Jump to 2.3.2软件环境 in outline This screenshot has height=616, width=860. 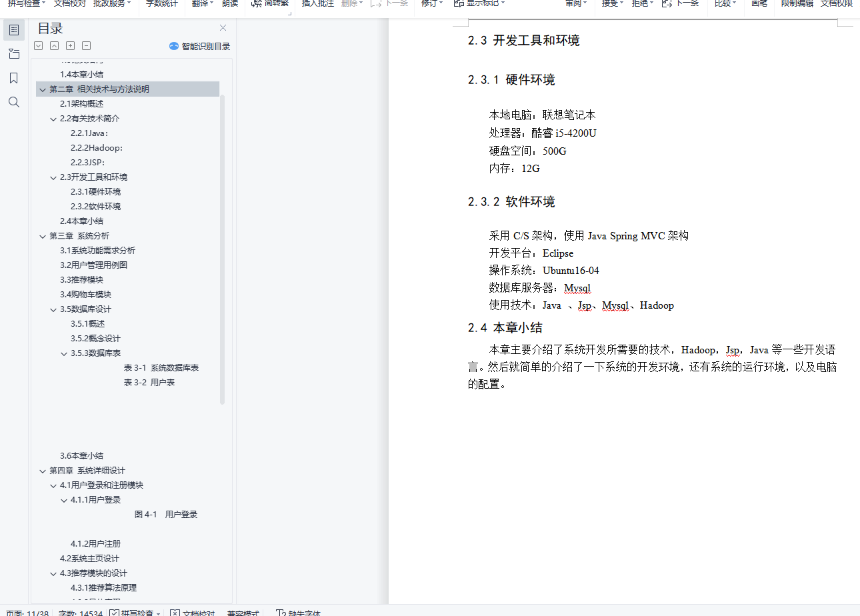(95, 207)
